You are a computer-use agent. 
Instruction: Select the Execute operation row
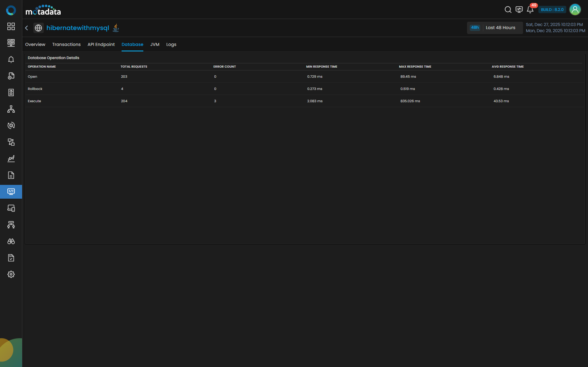[34, 101]
